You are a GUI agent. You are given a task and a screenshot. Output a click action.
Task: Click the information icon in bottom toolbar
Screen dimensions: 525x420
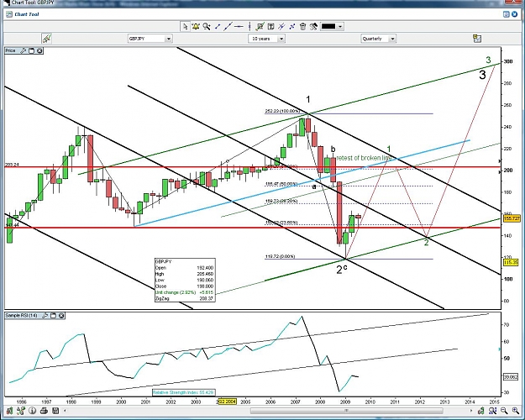coord(32,410)
